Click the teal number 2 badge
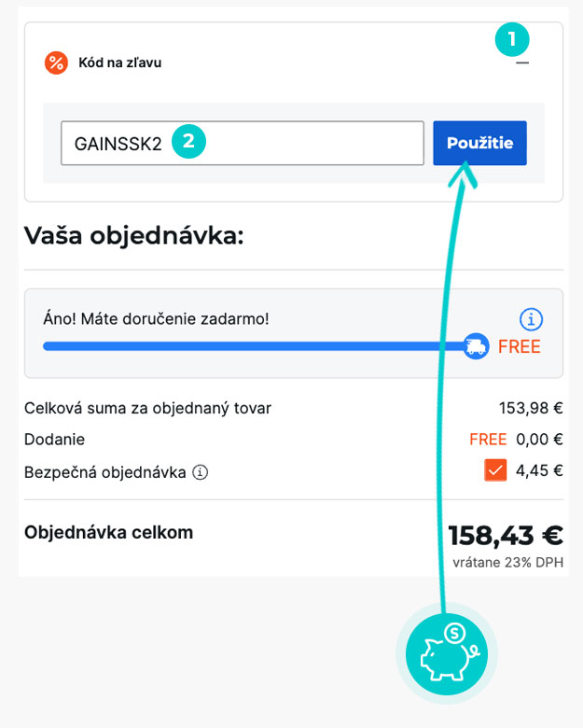583x728 pixels. pos(187,143)
